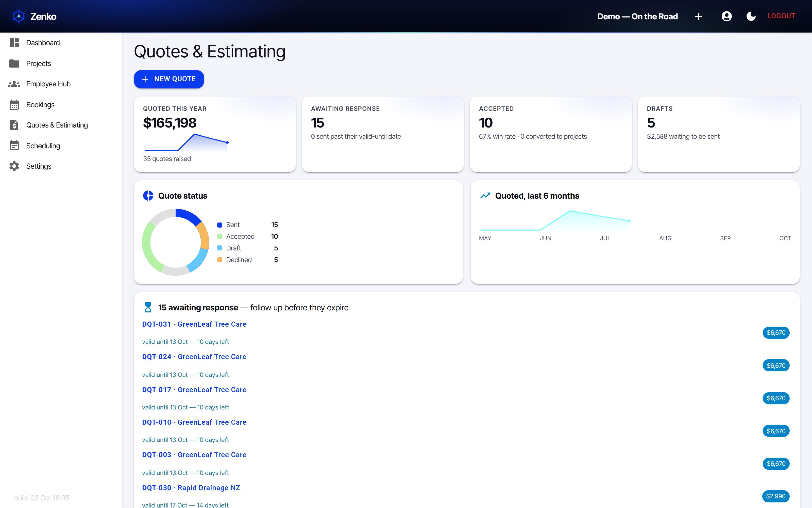Click the Settings gear icon
The height and width of the screenshot is (508, 812).
pyautogui.click(x=14, y=166)
